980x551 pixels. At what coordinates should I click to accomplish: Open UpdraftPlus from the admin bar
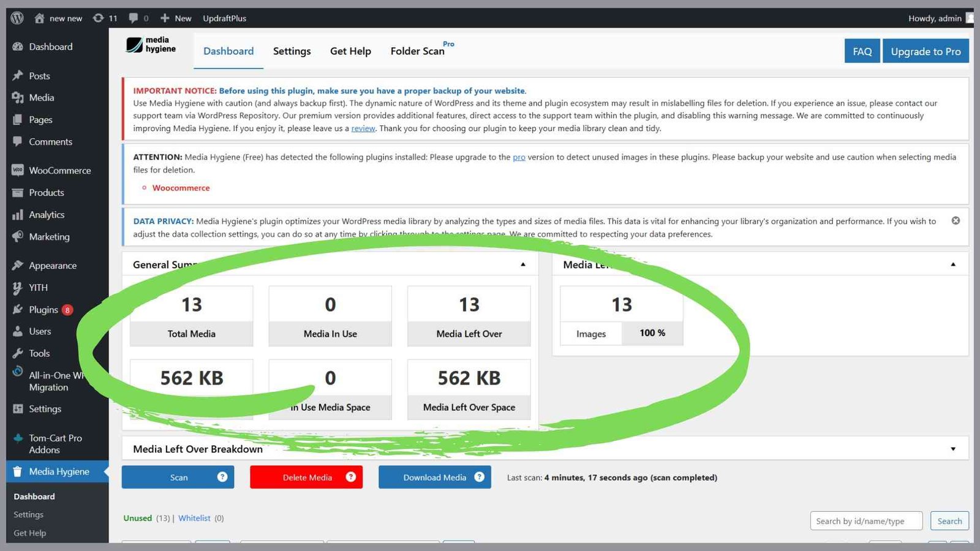(x=224, y=18)
